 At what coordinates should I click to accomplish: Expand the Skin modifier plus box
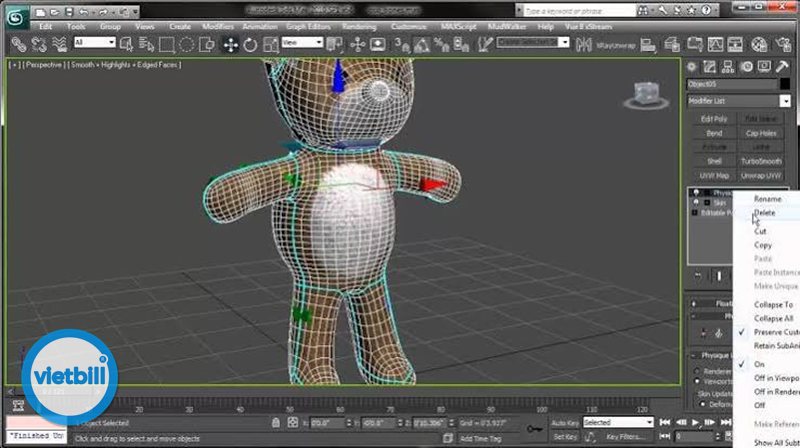tap(707, 203)
